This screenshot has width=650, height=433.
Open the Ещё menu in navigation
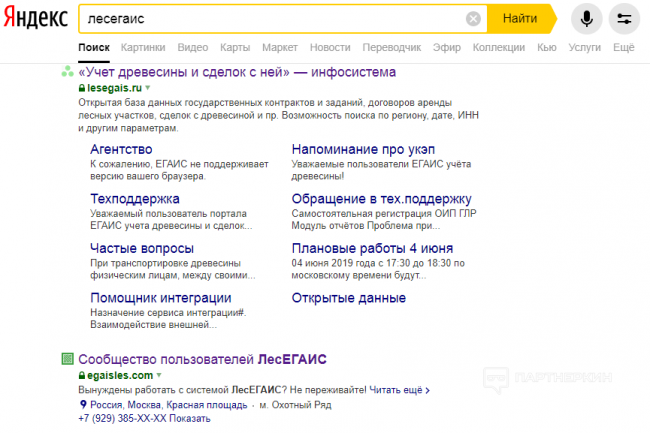point(623,47)
